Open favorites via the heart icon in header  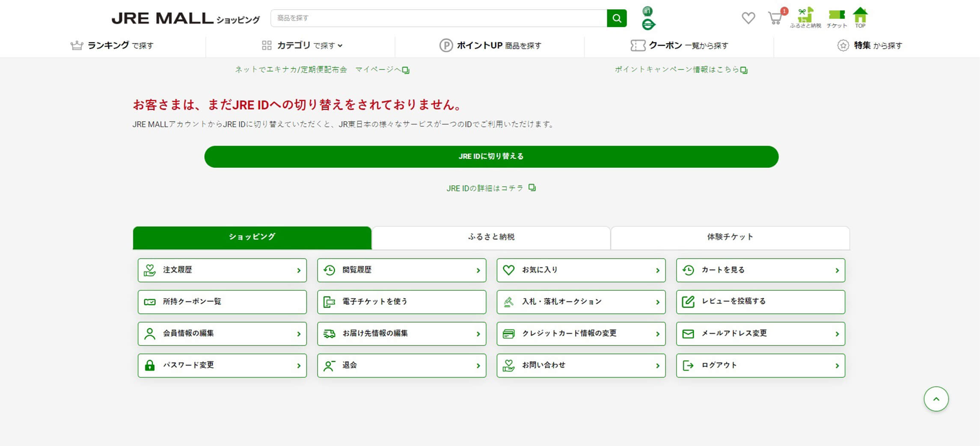click(x=748, y=18)
